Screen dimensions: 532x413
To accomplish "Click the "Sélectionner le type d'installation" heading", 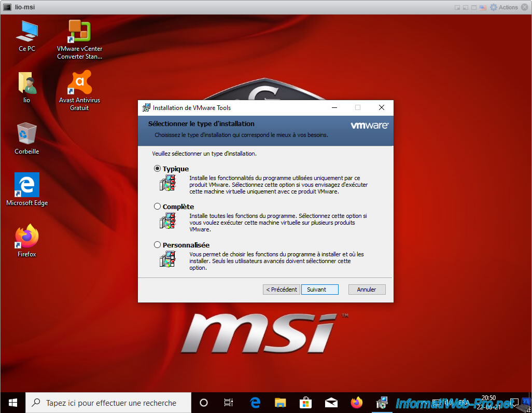I will pyautogui.click(x=201, y=123).
